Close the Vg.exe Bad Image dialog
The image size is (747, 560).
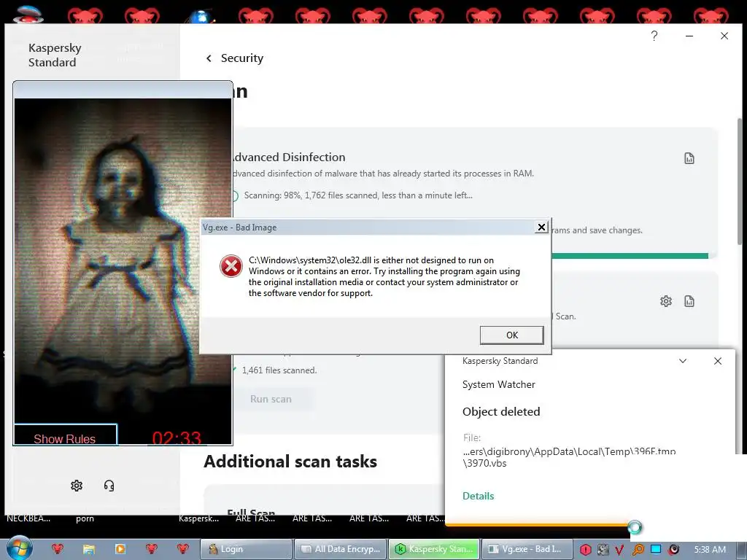[x=541, y=227]
